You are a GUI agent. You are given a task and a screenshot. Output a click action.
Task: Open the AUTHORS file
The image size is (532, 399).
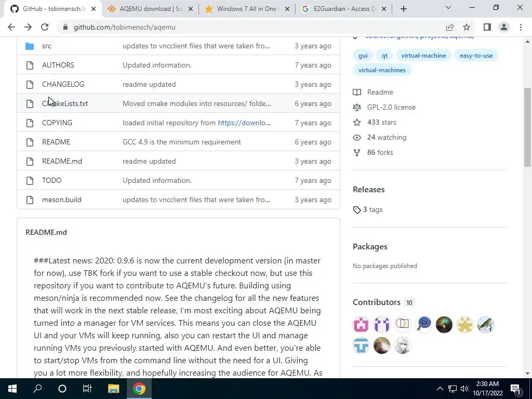click(58, 65)
